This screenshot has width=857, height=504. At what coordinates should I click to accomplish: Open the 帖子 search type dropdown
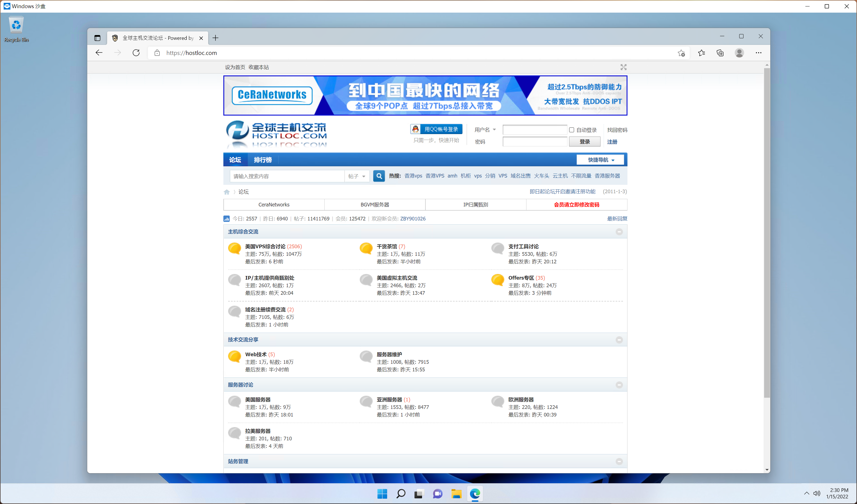point(356,176)
